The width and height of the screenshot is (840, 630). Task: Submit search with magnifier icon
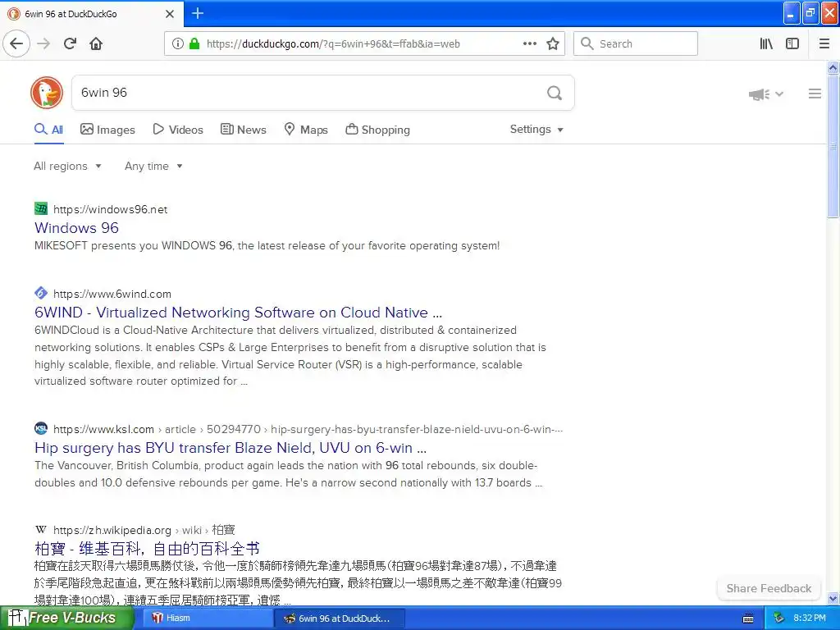click(555, 94)
